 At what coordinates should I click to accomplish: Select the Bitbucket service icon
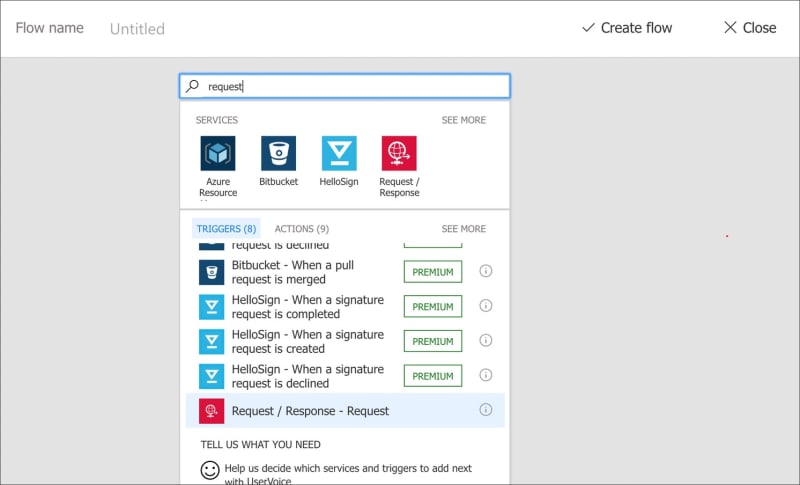point(279,153)
